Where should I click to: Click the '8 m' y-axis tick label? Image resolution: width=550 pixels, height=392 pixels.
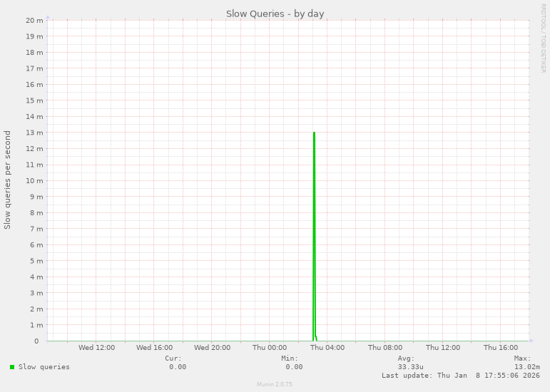click(36, 213)
